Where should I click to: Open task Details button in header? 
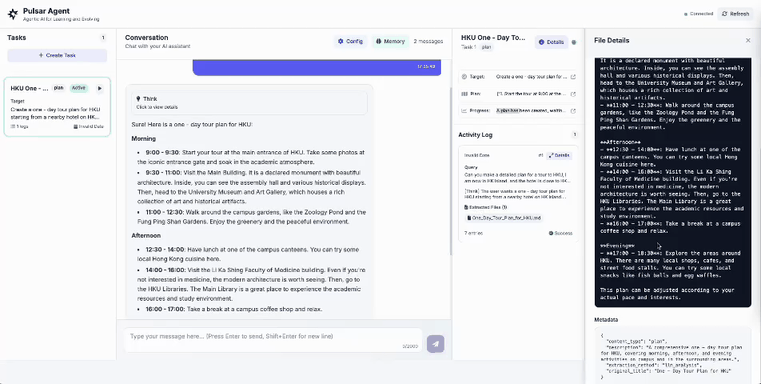pos(551,42)
